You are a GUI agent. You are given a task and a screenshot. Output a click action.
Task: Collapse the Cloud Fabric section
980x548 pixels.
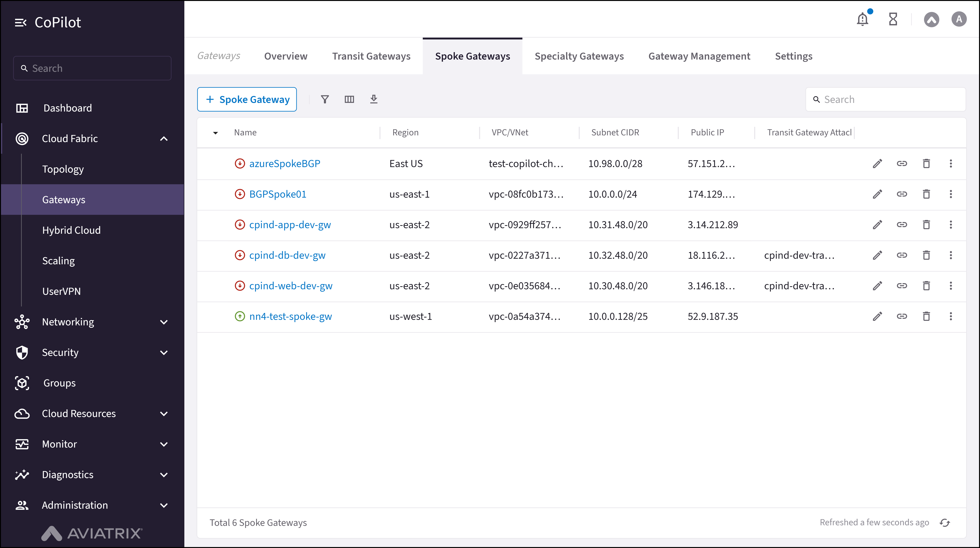(164, 139)
